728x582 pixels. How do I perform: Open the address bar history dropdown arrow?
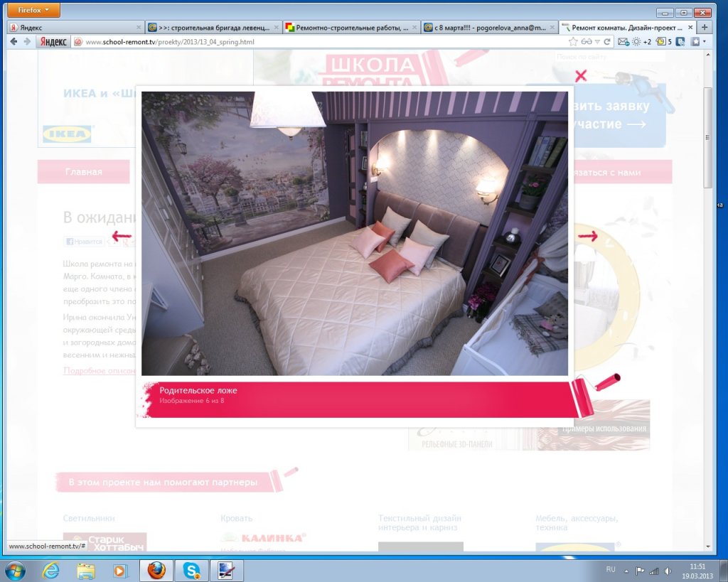[x=597, y=42]
